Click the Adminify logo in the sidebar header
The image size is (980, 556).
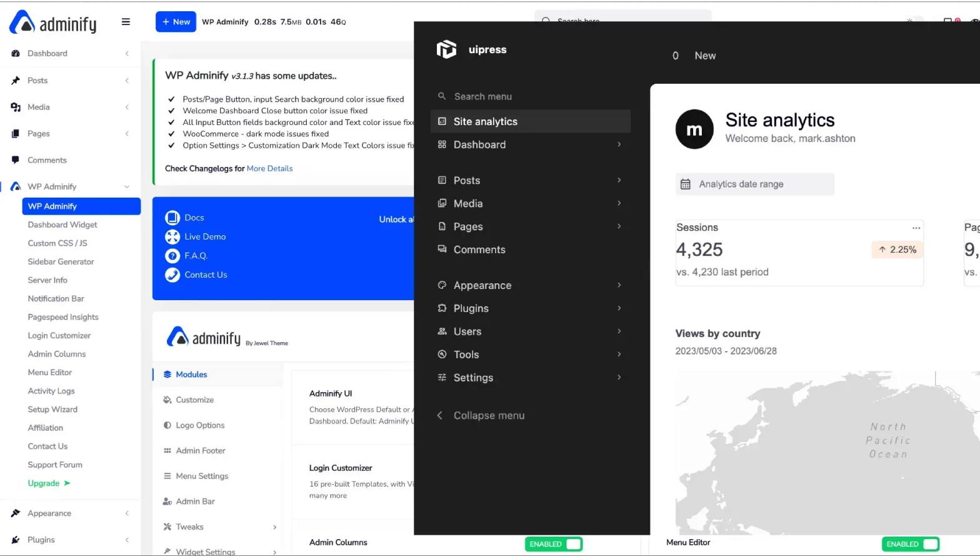point(53,23)
